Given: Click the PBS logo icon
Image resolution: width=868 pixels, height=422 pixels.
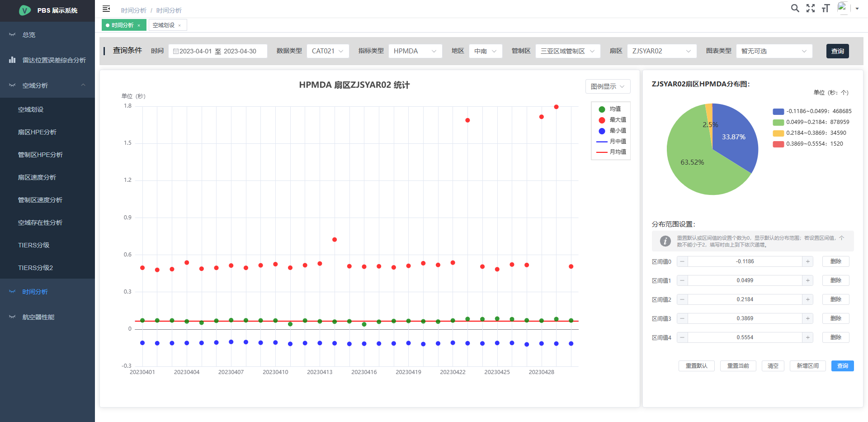Looking at the screenshot, I should coord(25,10).
